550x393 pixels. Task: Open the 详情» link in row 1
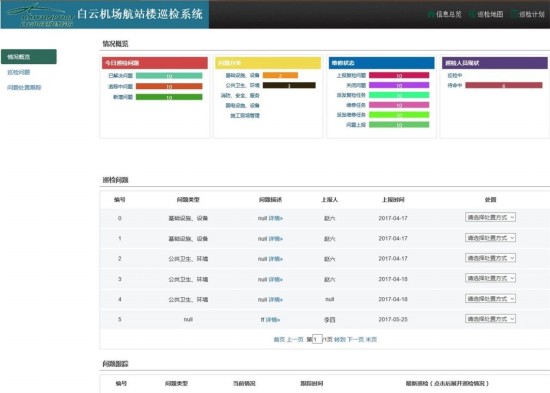(x=276, y=239)
